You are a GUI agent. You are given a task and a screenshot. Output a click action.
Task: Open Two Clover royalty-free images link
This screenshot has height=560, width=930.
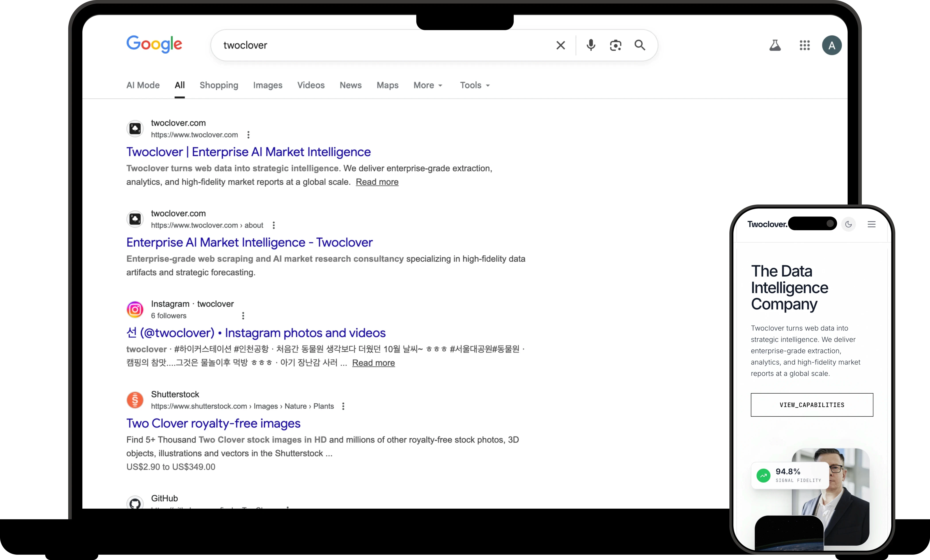click(x=213, y=423)
